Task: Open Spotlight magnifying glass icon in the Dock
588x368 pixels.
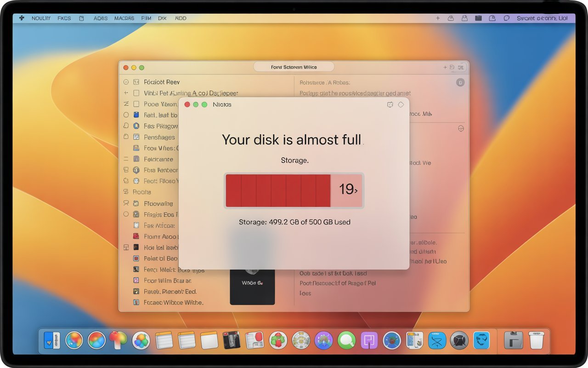Action: (x=346, y=340)
